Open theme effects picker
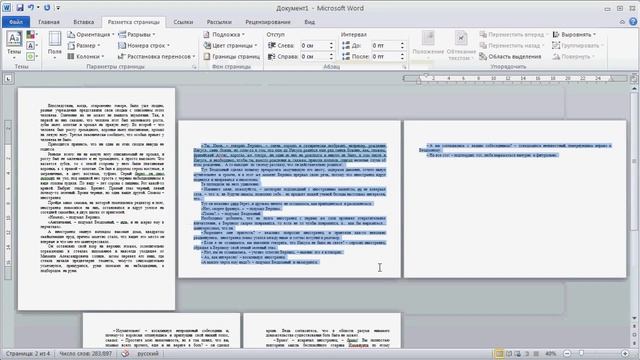640x360 pixels. coord(31,56)
